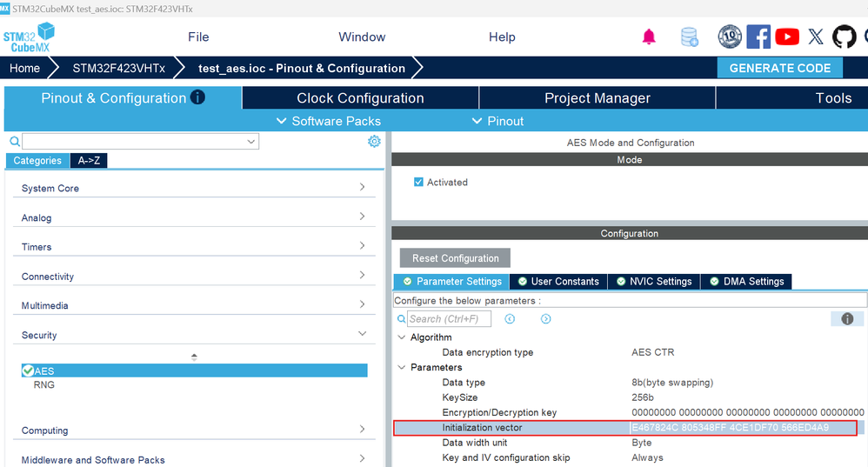Image resolution: width=868 pixels, height=467 pixels.
Task: Open the peripheral search dropdown arrow
Action: [250, 142]
